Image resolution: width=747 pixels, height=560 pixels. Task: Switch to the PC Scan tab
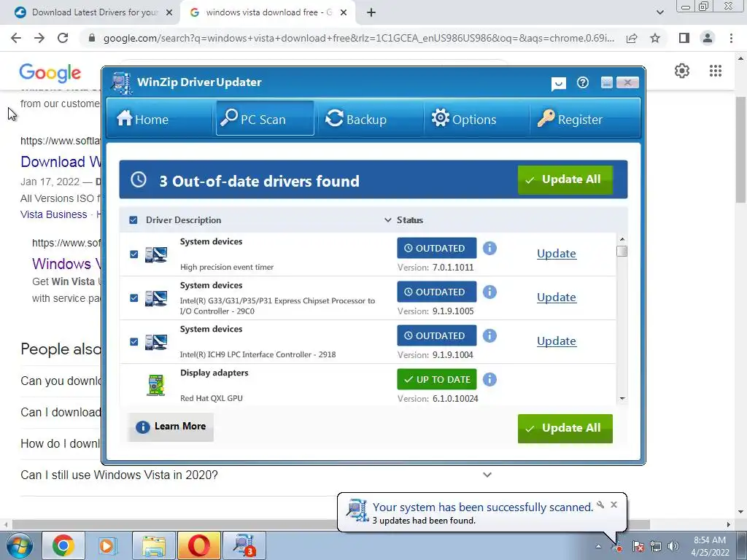(x=265, y=118)
